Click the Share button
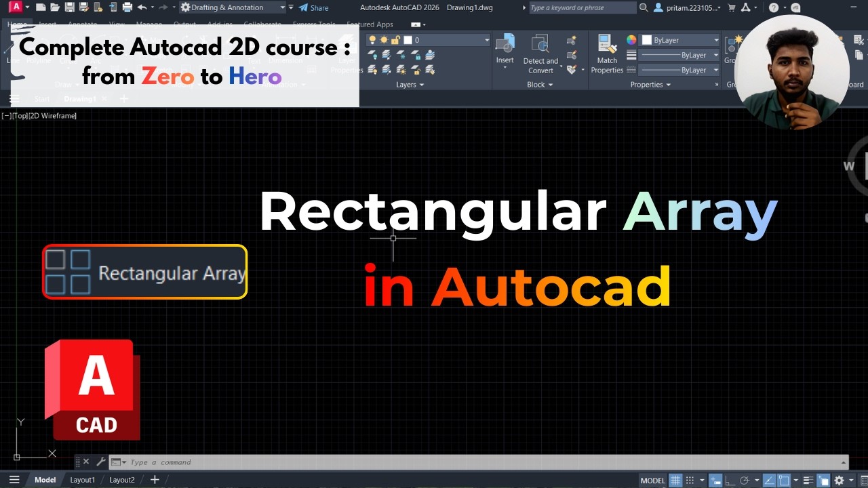This screenshot has height=488, width=868. (x=313, y=7)
